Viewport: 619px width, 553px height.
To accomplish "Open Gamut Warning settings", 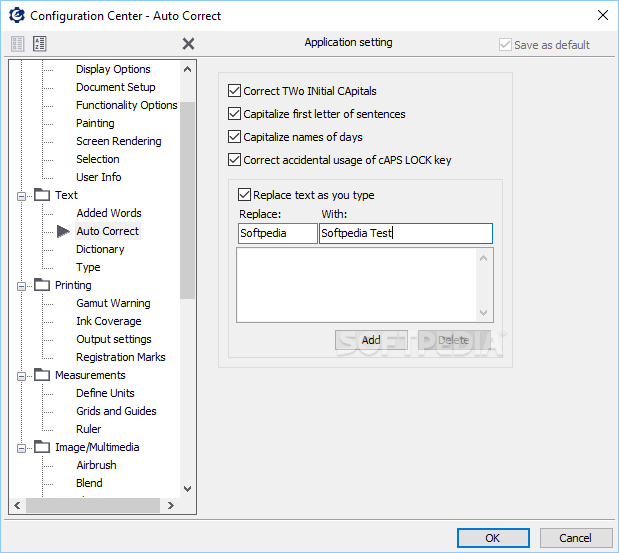I will [113, 303].
